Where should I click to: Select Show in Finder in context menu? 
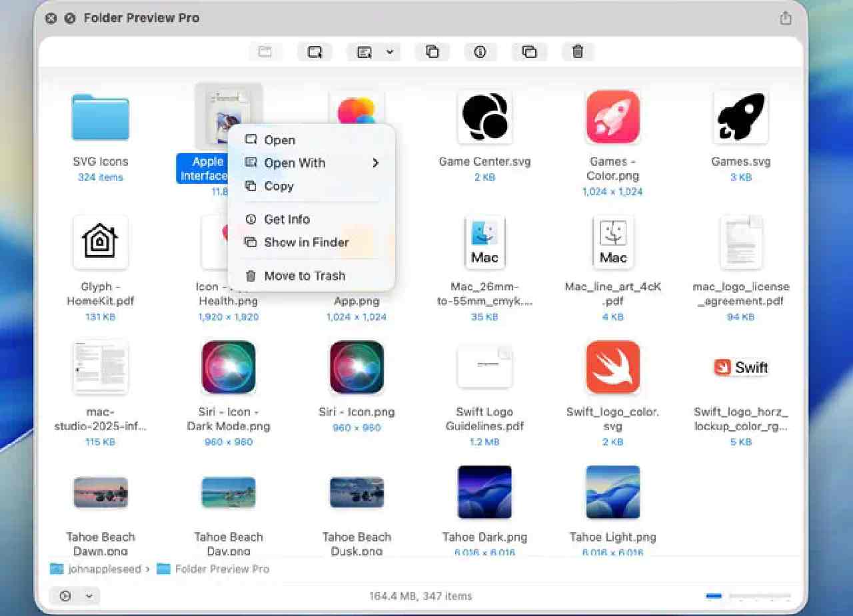coord(311,242)
